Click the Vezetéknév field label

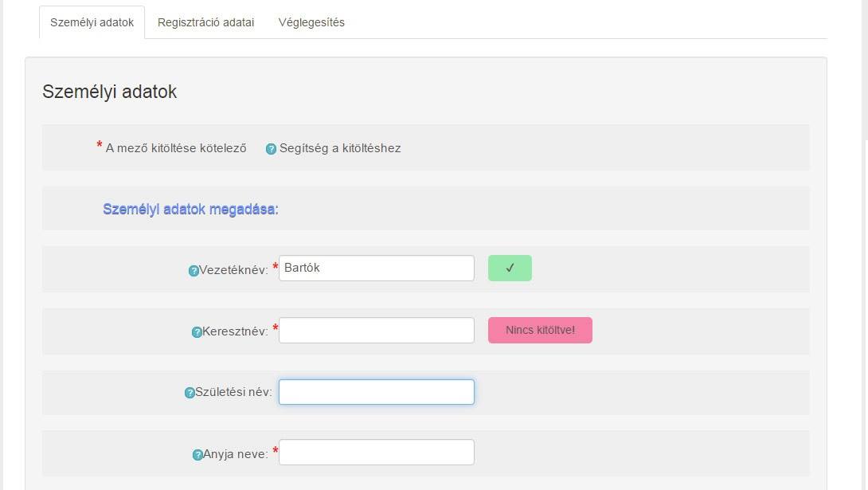[x=233, y=270]
